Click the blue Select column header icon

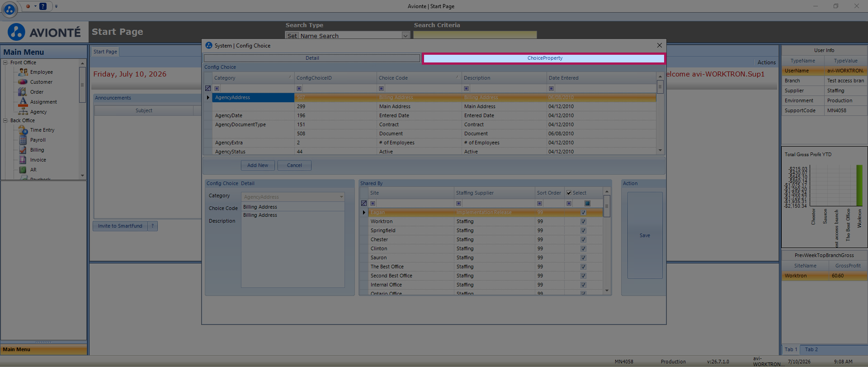[587, 204]
